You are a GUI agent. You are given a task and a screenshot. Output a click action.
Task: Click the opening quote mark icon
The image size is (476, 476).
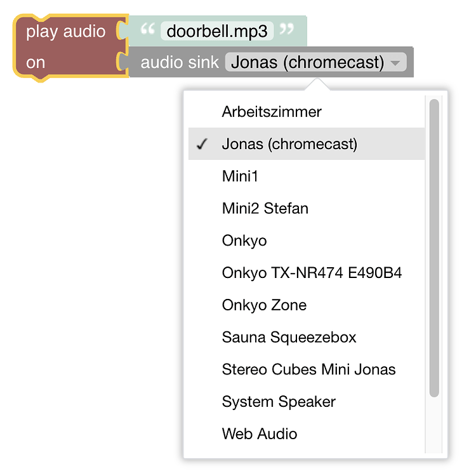pos(147,30)
